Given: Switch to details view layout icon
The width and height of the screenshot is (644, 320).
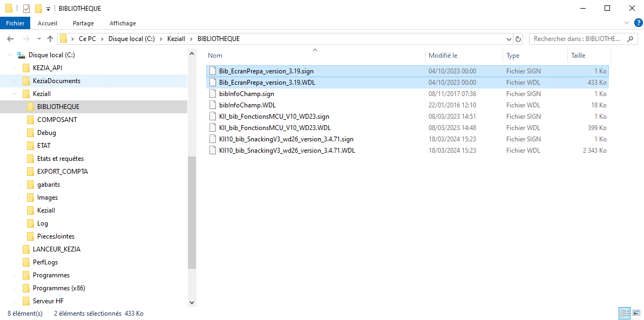Looking at the screenshot, I should coord(625,314).
